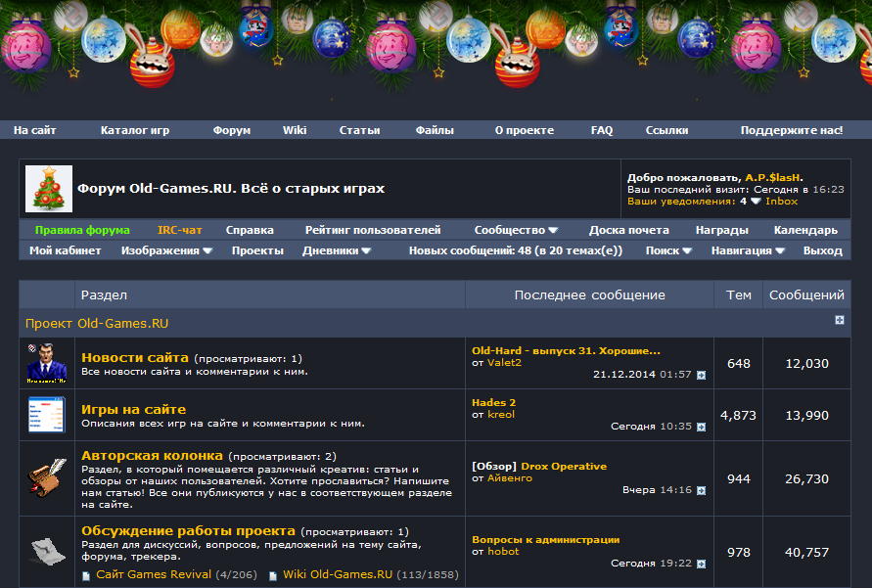Go to На сайт in top menu
The width and height of the screenshot is (872, 588).
pos(34,130)
